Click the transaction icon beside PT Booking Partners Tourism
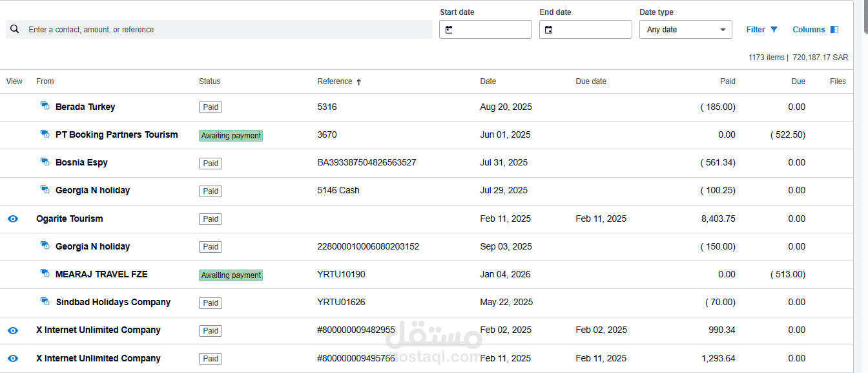The width and height of the screenshot is (868, 373). [x=45, y=134]
